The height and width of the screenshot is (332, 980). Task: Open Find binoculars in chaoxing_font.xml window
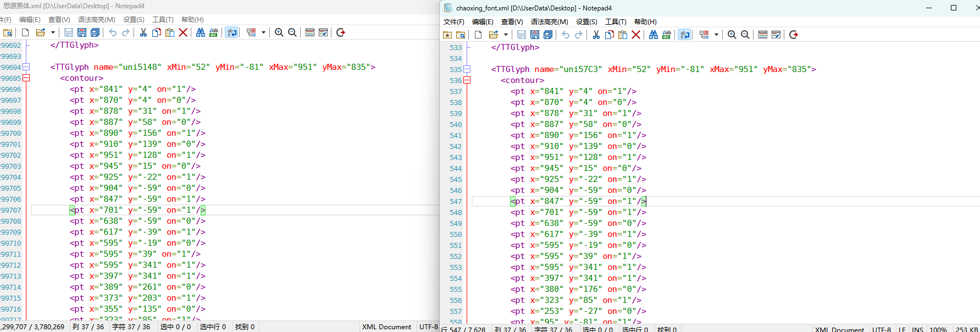pos(654,35)
